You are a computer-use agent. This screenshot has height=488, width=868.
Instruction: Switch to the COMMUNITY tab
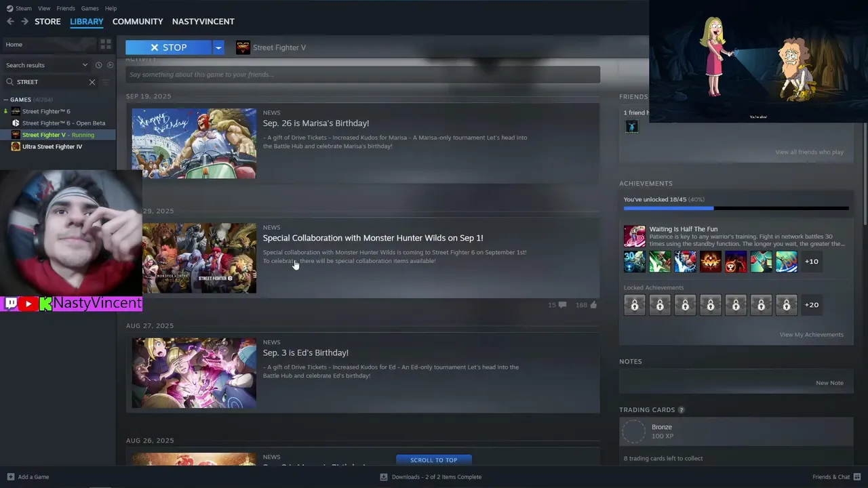[x=138, y=22]
